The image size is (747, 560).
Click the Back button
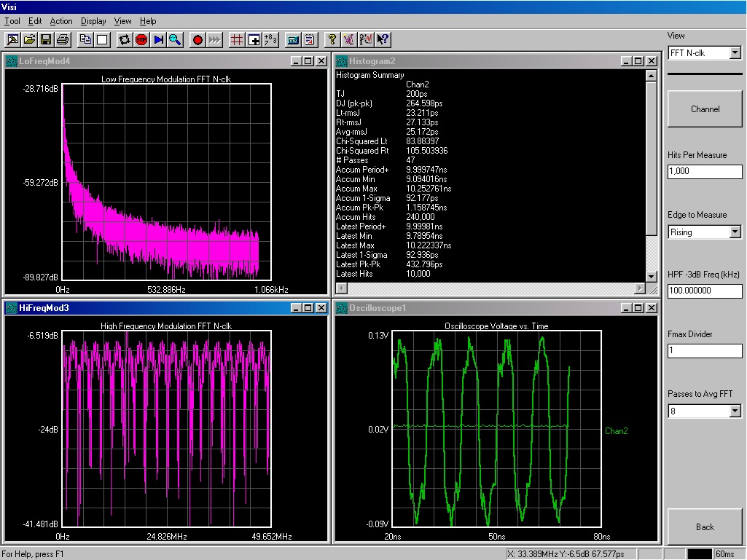[705, 527]
